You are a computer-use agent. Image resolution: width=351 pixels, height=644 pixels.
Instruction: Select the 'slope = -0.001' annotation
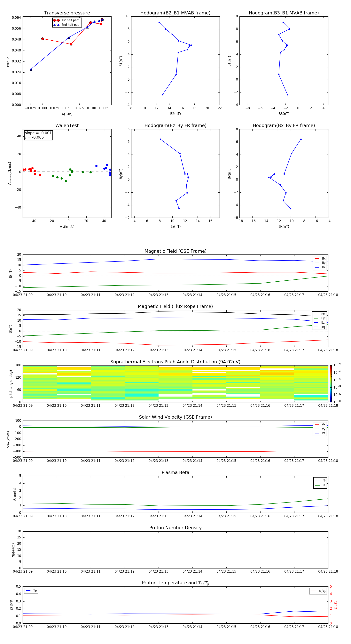[38, 133]
